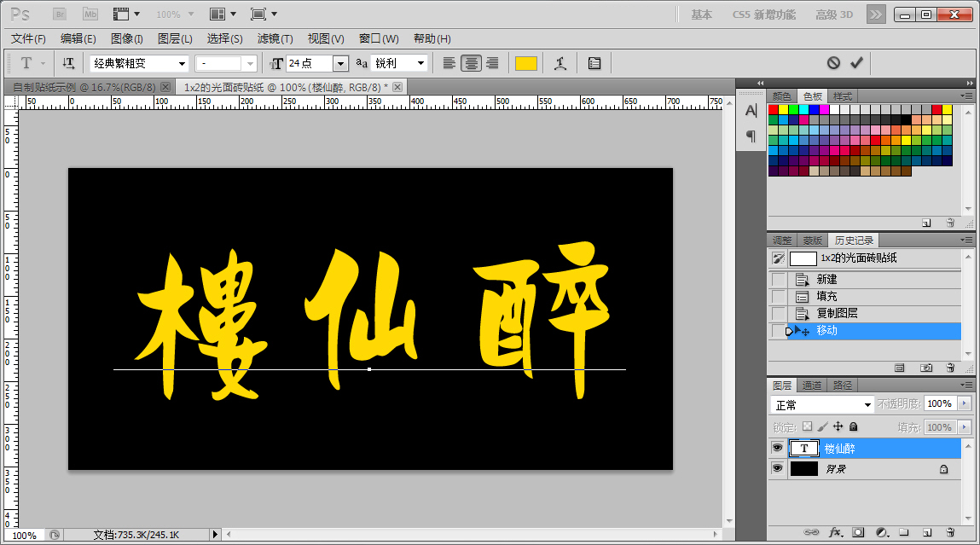
Task: Toggle lock transparent pixels
Action: click(808, 426)
